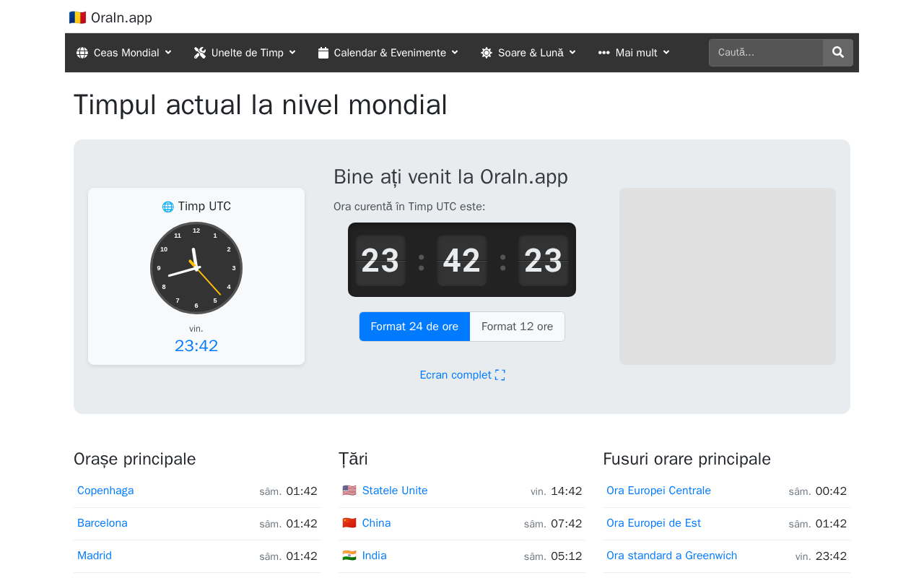The image size is (924, 578).
Task: Click the small globe icon beside Timp UTC
Action: (x=168, y=207)
